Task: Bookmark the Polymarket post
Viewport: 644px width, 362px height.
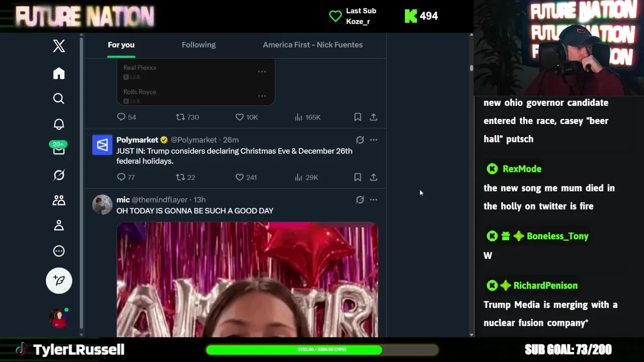Action: pyautogui.click(x=357, y=177)
